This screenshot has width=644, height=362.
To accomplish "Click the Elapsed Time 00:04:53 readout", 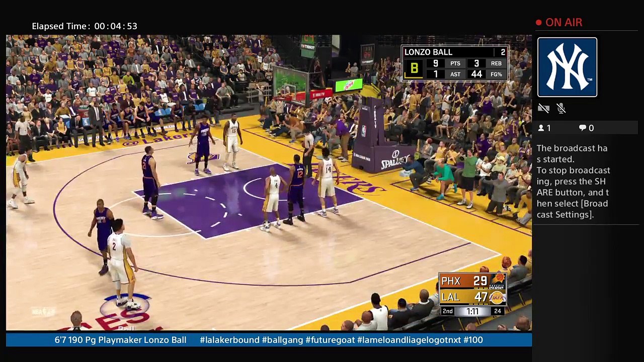I will click(85, 26).
